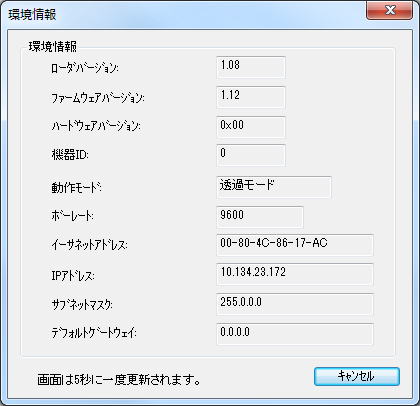Image resolution: width=420 pixels, height=406 pixels.
Task: Click the イーサネットアドレス field 00-80-4C-86-17-AC
Action: point(295,245)
